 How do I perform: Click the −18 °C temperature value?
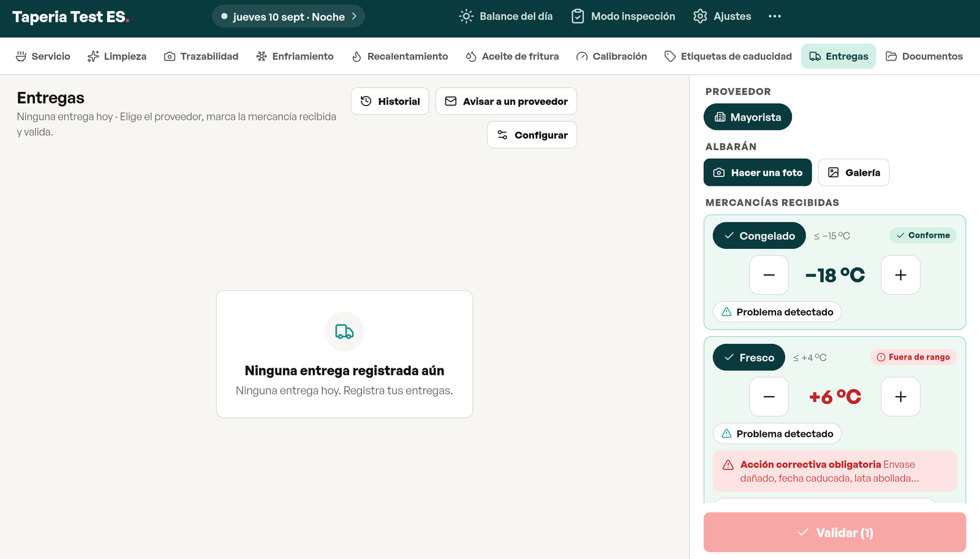coord(835,275)
